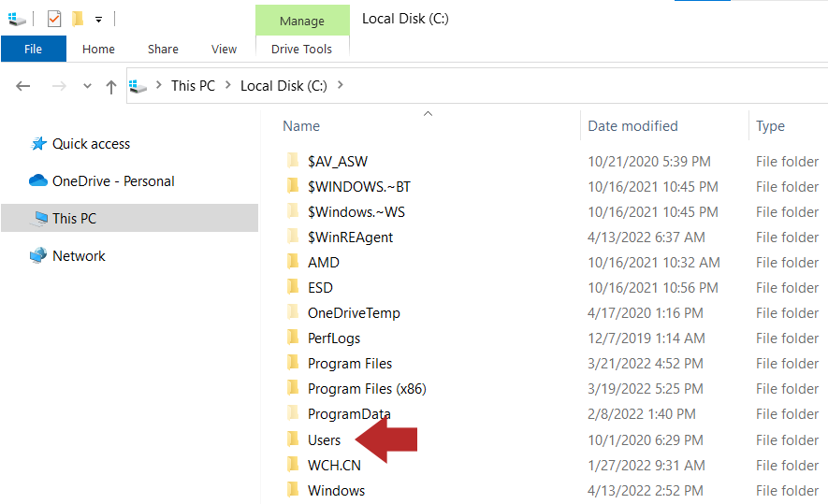
Task: Expand chevron between This PC and Local Disk
Action: click(228, 85)
